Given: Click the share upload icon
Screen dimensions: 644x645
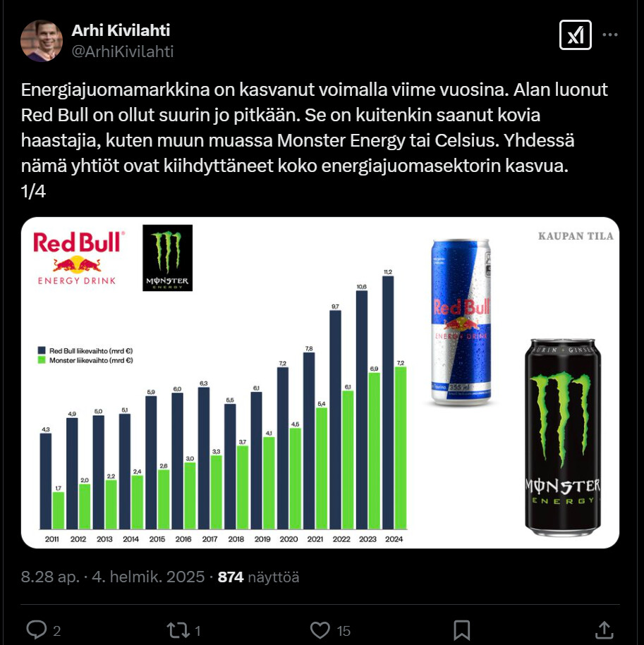Looking at the screenshot, I should point(604,629).
